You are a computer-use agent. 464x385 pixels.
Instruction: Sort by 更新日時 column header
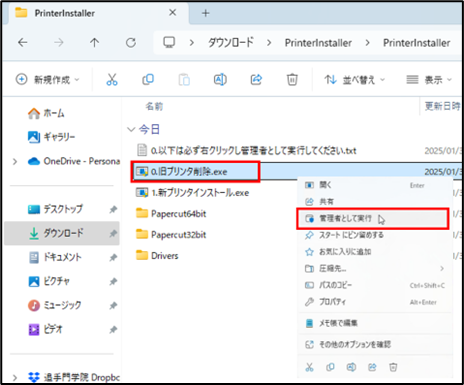tap(442, 106)
